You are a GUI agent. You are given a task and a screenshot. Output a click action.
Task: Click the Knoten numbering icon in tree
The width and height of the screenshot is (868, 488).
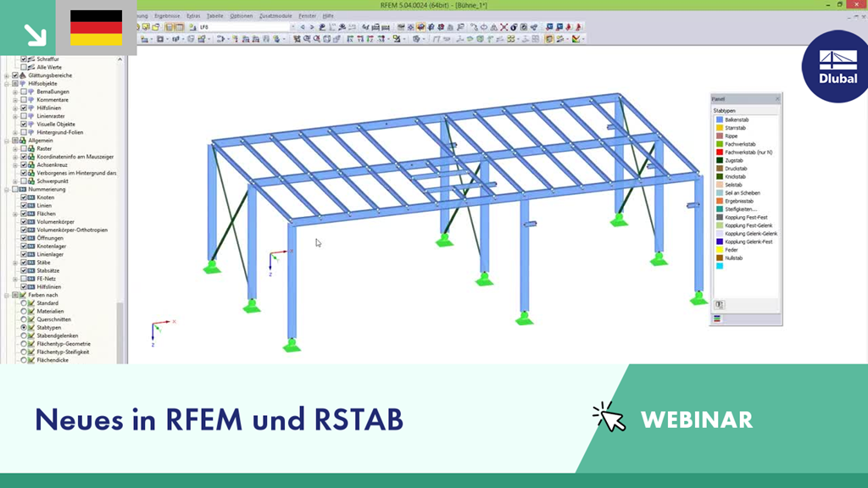(x=31, y=197)
